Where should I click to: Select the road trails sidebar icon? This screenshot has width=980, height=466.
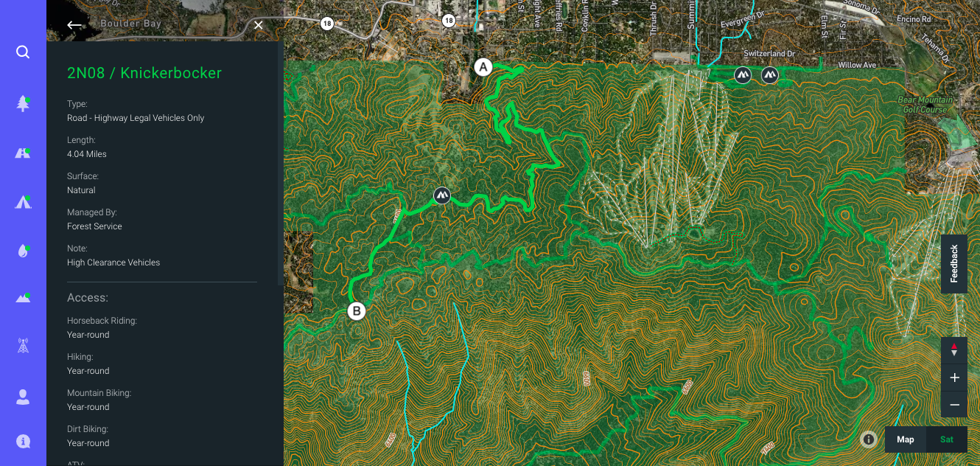23,153
